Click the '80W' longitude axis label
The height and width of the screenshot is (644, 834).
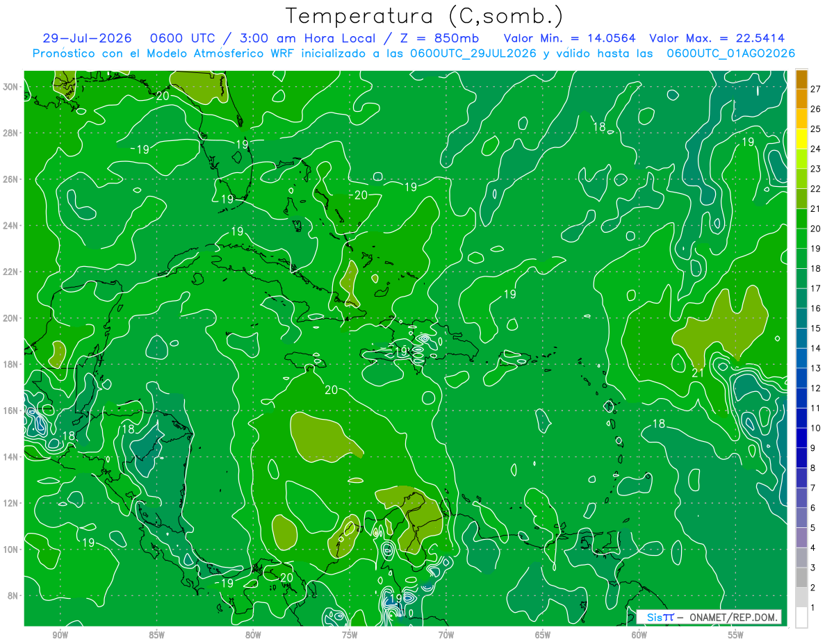pos(253,635)
